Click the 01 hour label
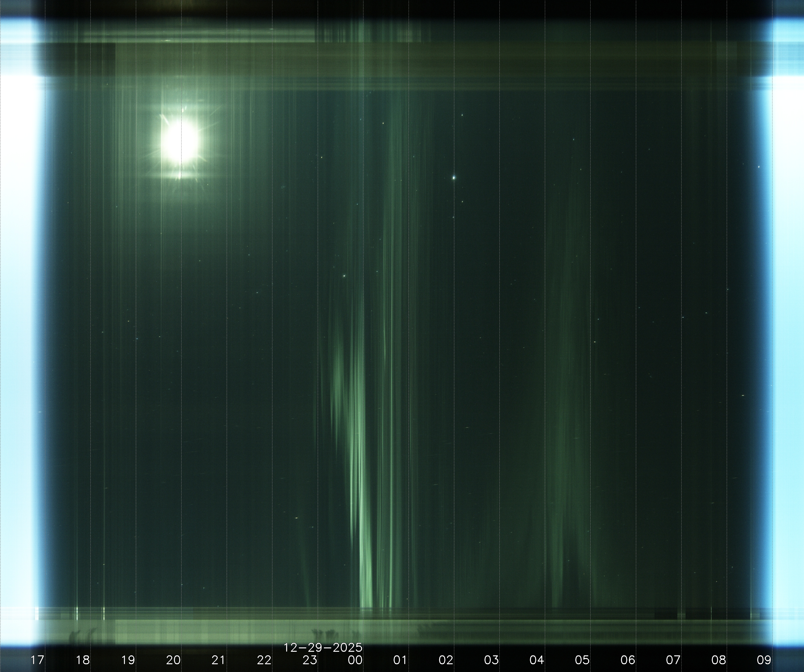Image resolution: width=804 pixels, height=672 pixels. pyautogui.click(x=400, y=660)
